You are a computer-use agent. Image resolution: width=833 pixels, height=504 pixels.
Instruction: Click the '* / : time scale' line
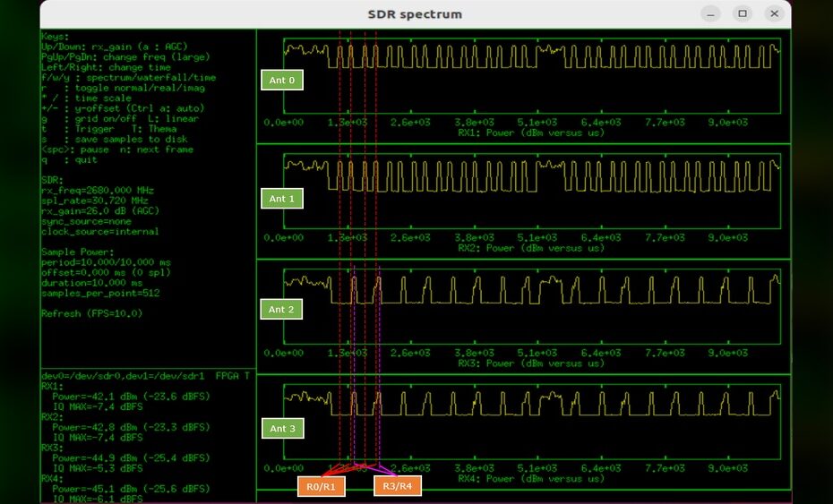tap(86, 98)
